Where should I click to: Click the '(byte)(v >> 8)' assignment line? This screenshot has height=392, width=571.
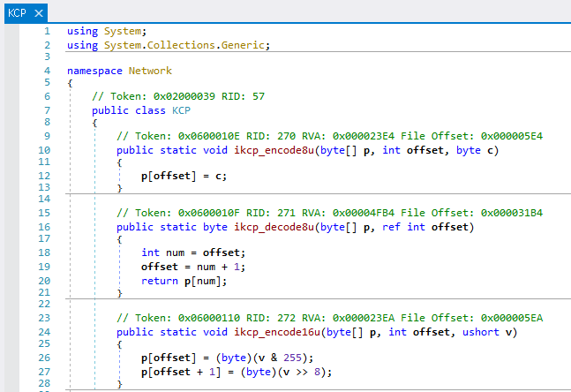click(x=237, y=372)
